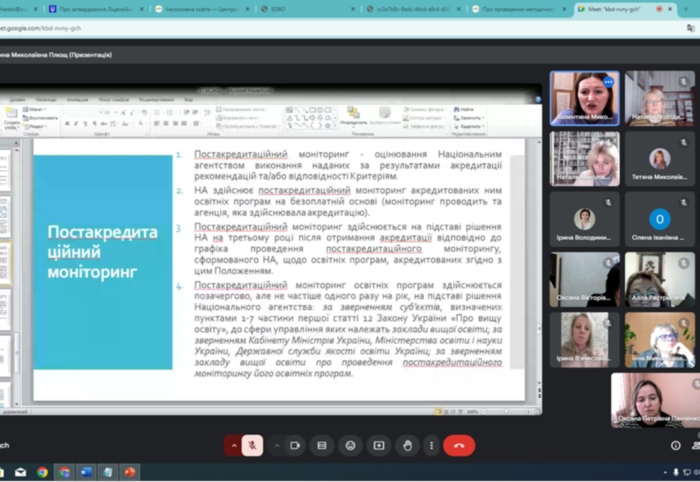Viewport: 700px width, 482px height.
Task: Turn on captions in Meet
Action: tap(322, 446)
